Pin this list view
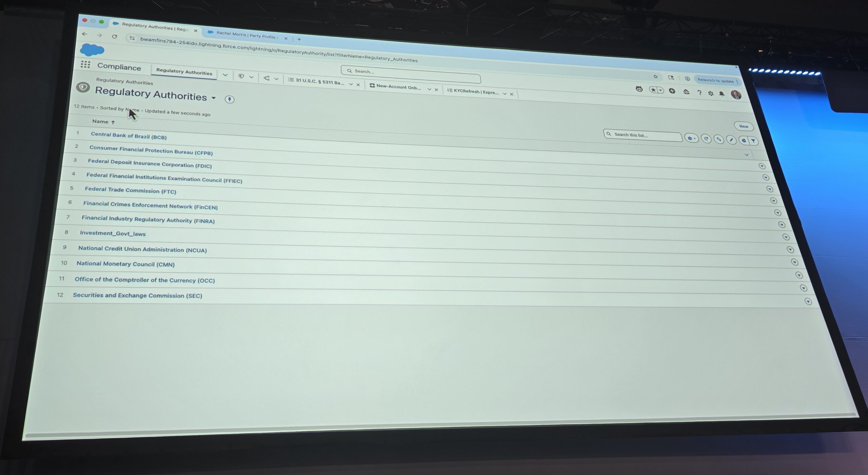The image size is (868, 475). [x=230, y=99]
